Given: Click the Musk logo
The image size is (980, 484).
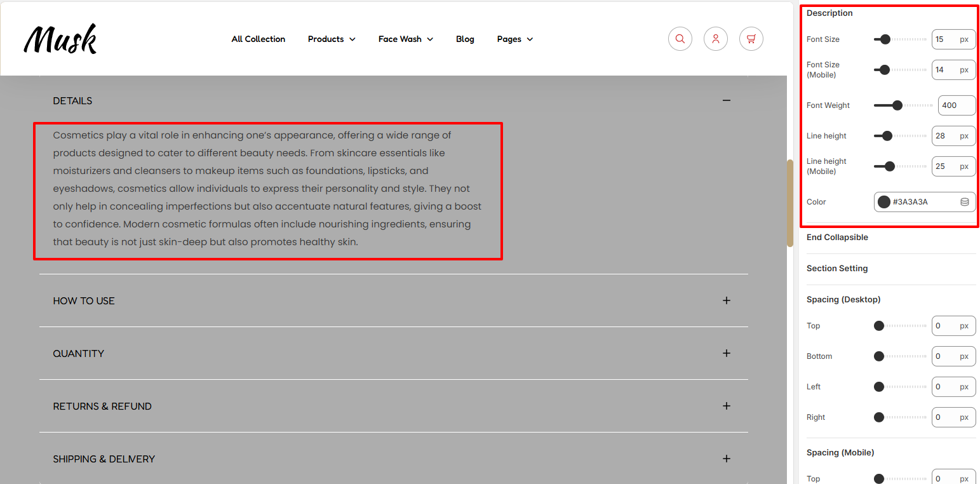Looking at the screenshot, I should (60, 39).
